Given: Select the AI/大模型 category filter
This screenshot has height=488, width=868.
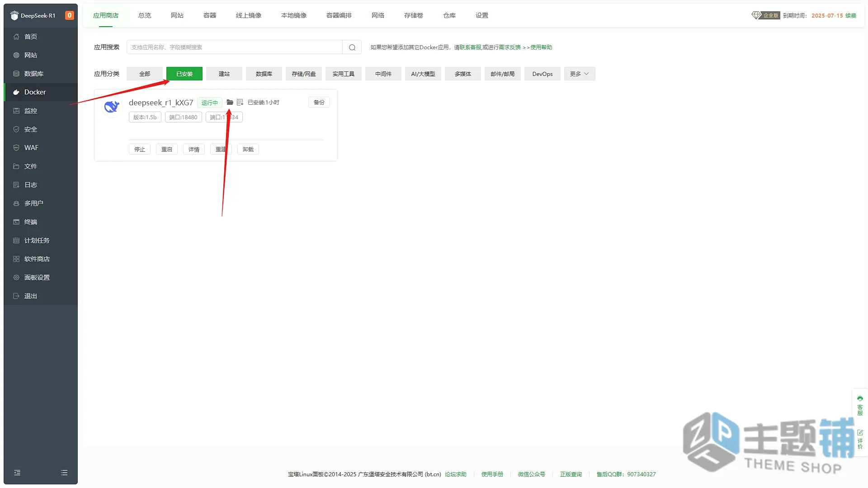Looking at the screenshot, I should coord(423,74).
